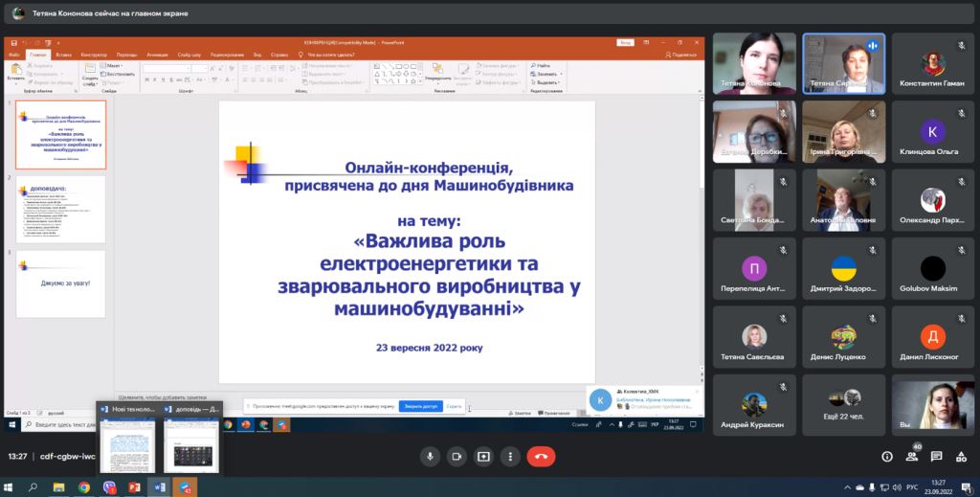
Task: Open Вставка ribbon tab in PowerPoint
Action: pyautogui.click(x=63, y=55)
